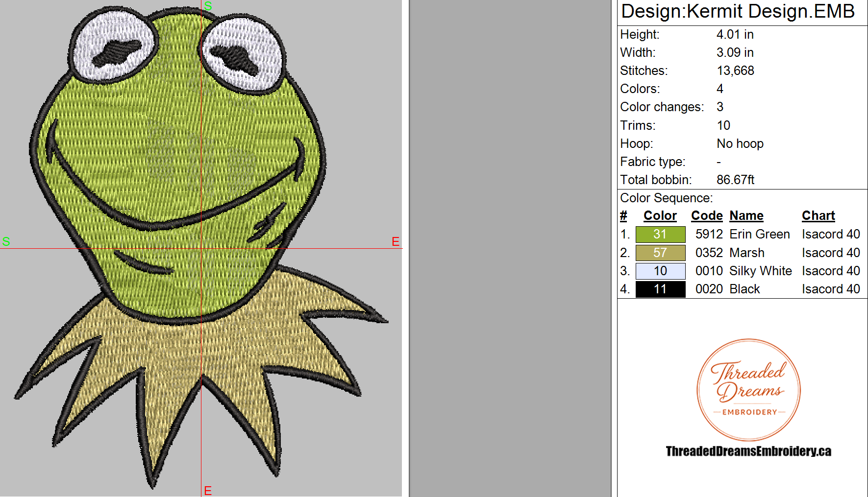Screen dimensions: 868x497
Task: Click the Erin Green color swatch 31
Action: point(660,234)
